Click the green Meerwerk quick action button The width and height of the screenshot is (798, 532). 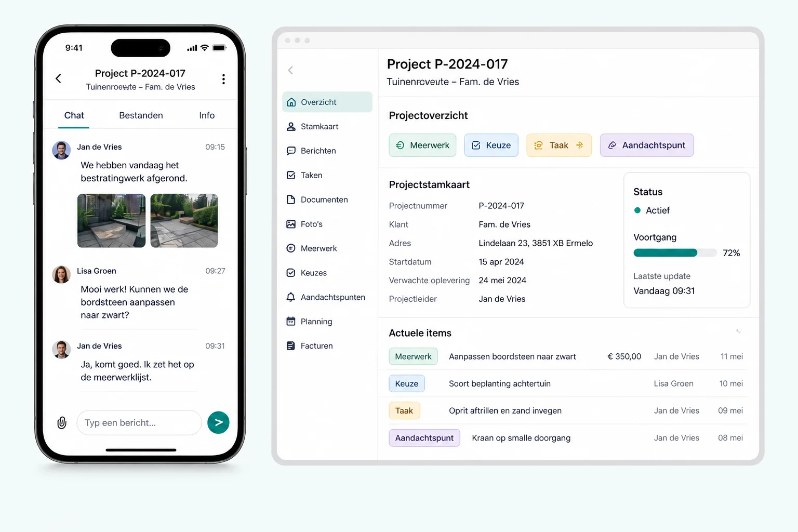[x=422, y=145]
